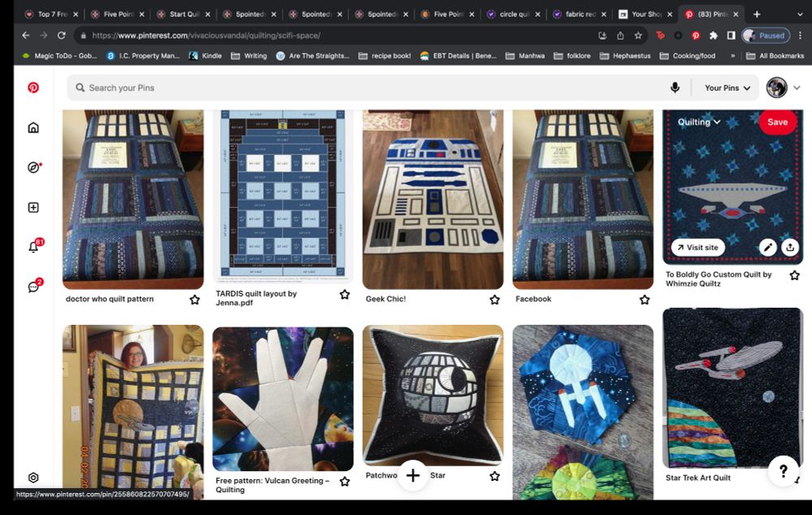
Task: Star the To Boldly Go Custom Quilt pin
Action: pyautogui.click(x=794, y=275)
